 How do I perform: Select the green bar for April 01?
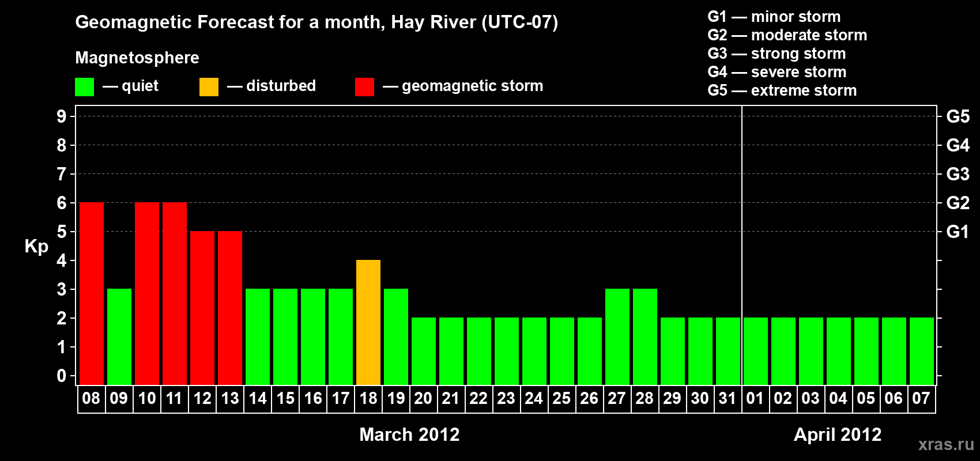click(x=756, y=352)
